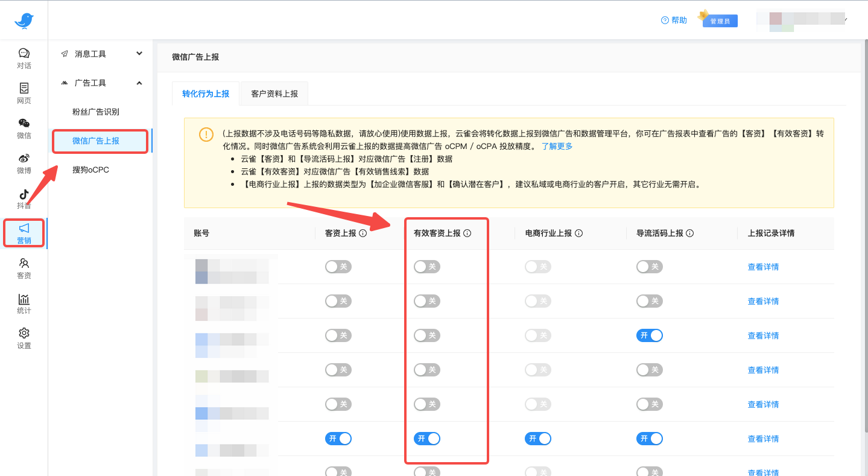Enable 客资上报 for the second account row

click(x=338, y=301)
